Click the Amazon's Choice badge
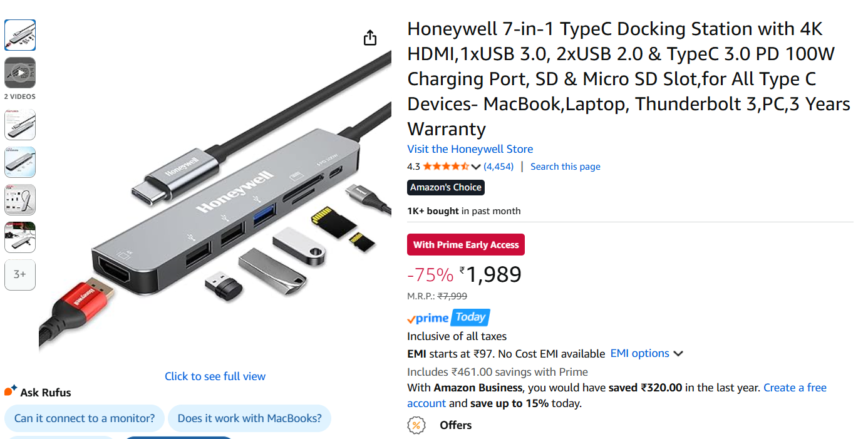 [446, 187]
